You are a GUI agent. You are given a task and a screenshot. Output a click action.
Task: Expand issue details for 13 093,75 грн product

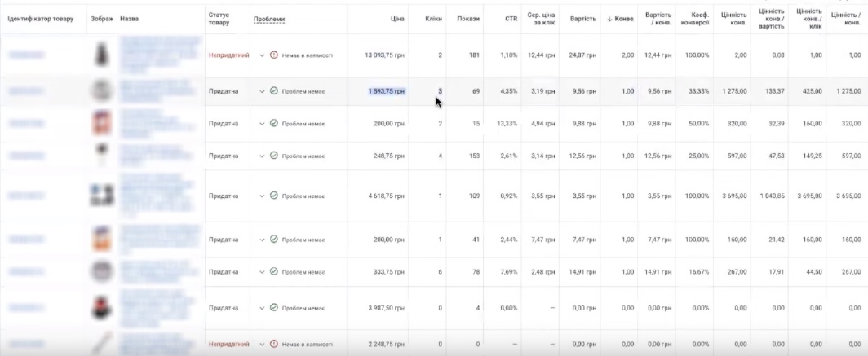(x=262, y=55)
